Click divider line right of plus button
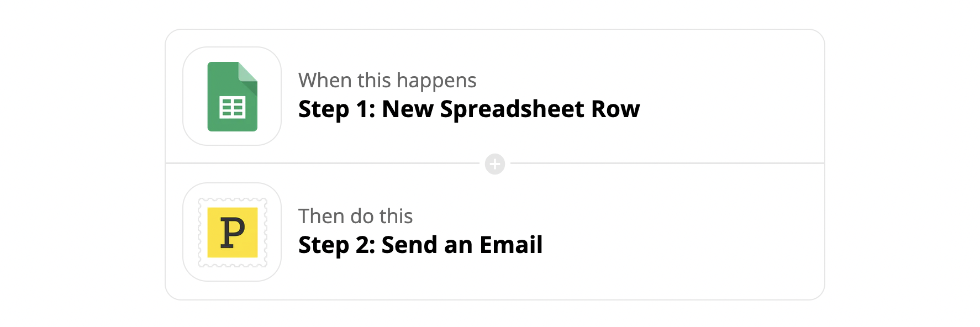This screenshot has width=980, height=327. (663, 163)
